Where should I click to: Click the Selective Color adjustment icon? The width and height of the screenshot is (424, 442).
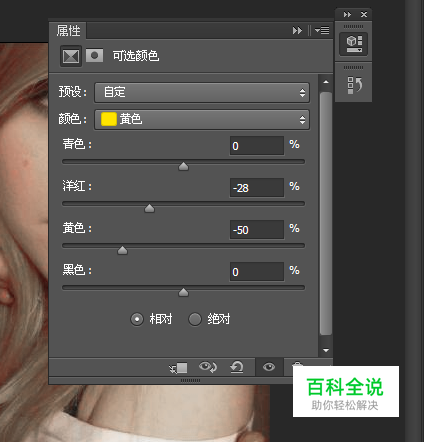[x=71, y=56]
